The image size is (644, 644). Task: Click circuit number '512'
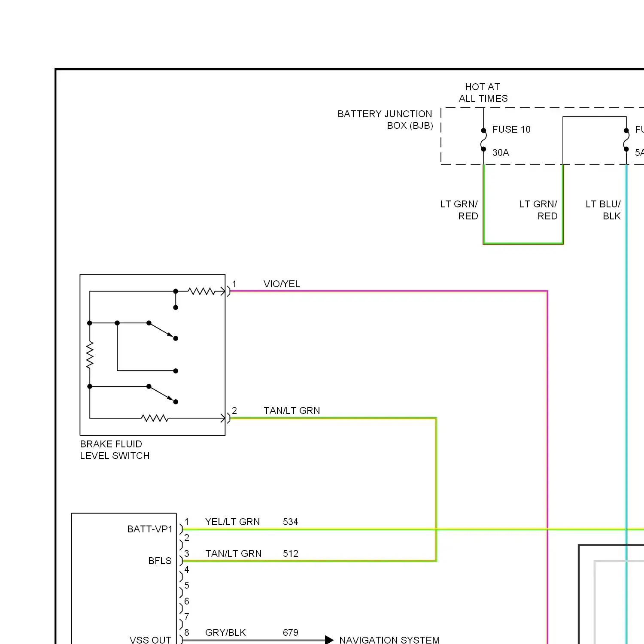pos(291,553)
